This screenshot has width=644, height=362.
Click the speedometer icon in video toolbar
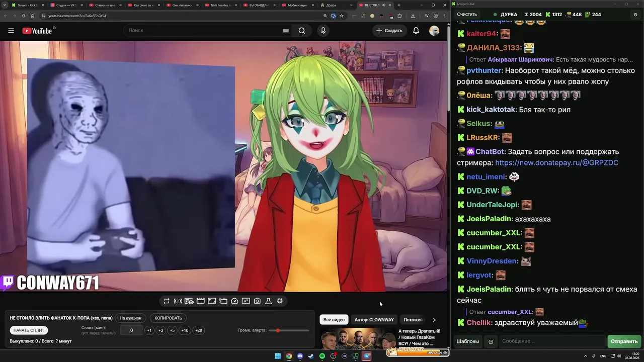[234, 301]
